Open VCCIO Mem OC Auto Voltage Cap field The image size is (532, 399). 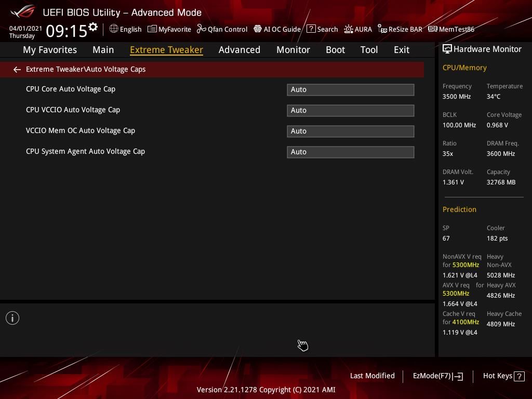351,131
